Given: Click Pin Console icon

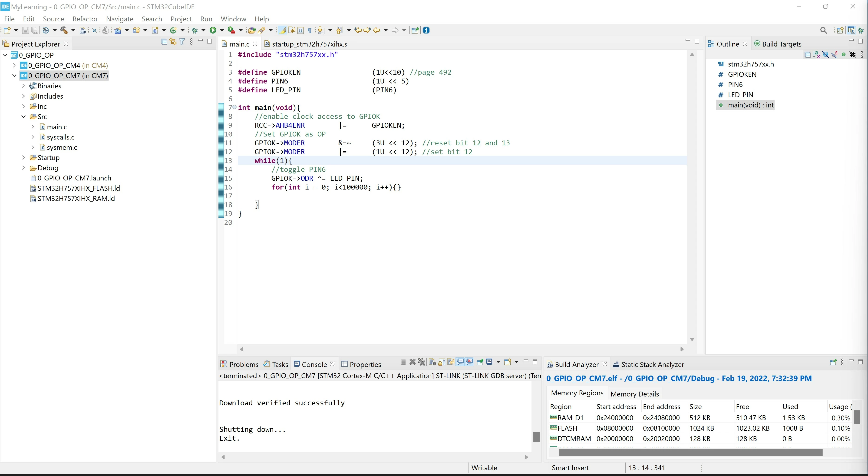Looking at the screenshot, I should coord(480,362).
